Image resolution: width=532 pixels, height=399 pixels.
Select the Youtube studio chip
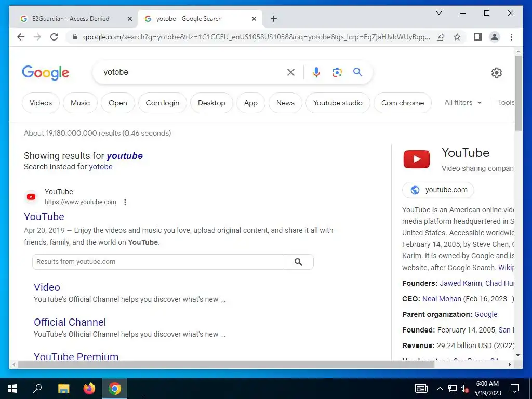pyautogui.click(x=338, y=103)
